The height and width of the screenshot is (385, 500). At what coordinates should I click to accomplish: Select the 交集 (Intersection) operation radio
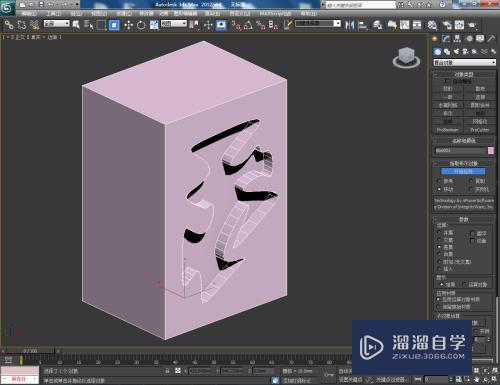pos(439,240)
